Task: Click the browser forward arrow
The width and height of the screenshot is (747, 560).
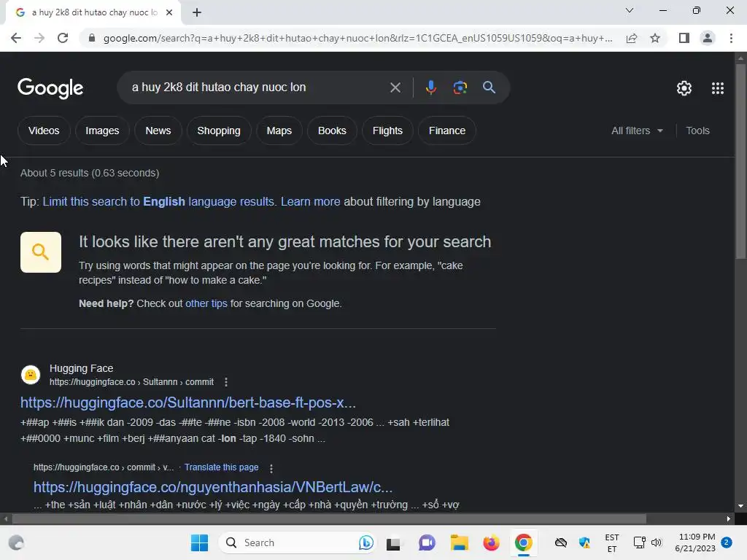Action: click(x=39, y=38)
